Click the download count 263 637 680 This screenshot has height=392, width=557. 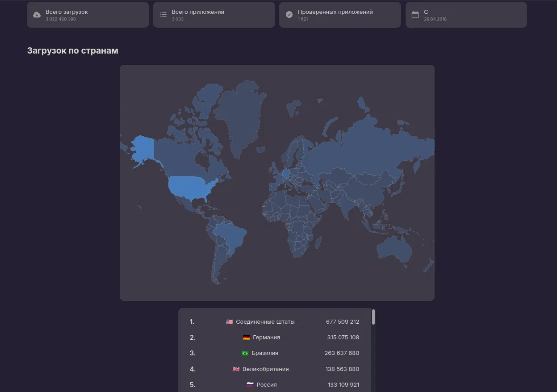coord(342,353)
